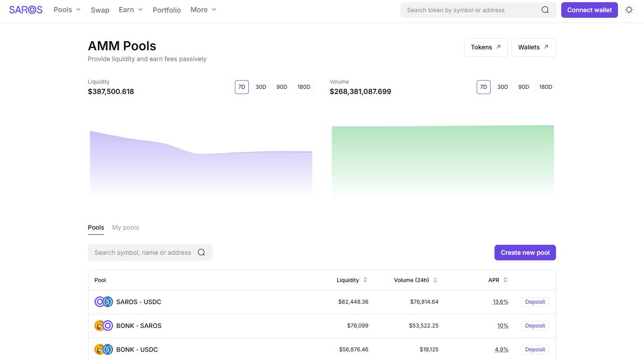Viewport: 644px width, 360px height.
Task: Switch to the My pools tab
Action: (125, 227)
